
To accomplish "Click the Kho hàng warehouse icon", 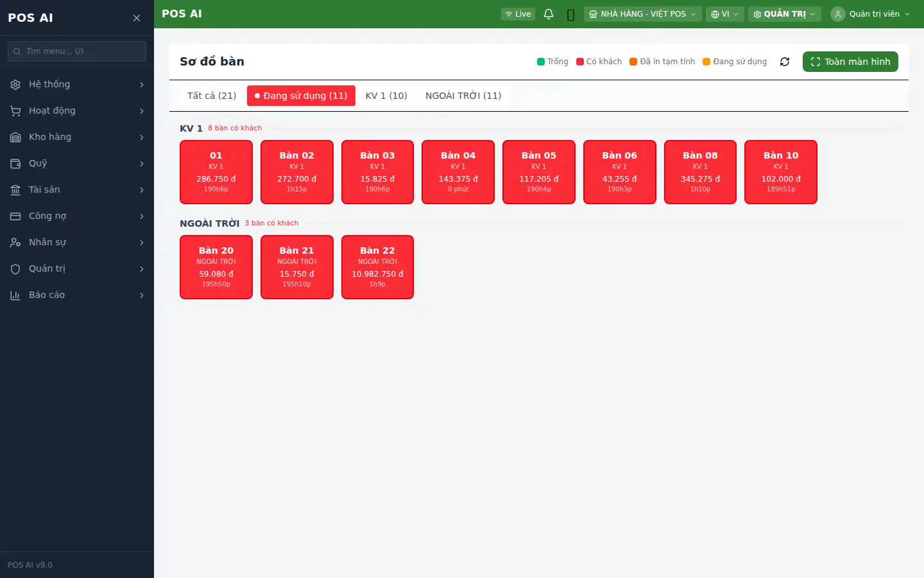I will point(15,137).
